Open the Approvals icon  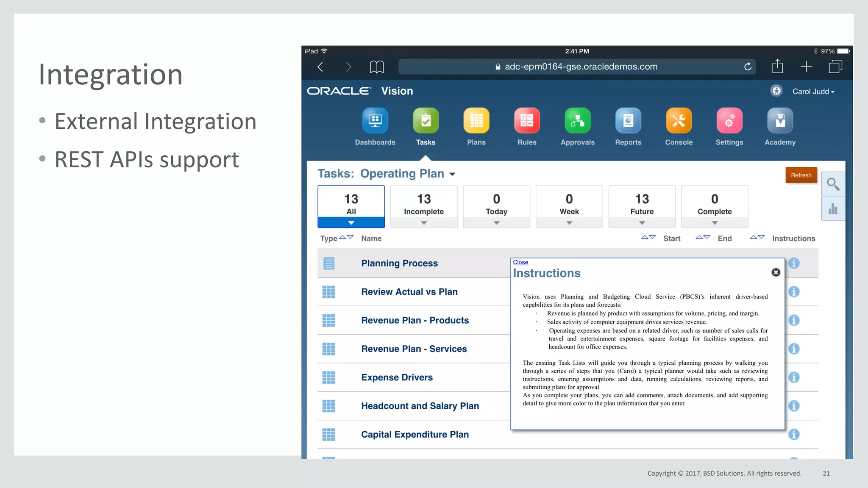coord(577,121)
